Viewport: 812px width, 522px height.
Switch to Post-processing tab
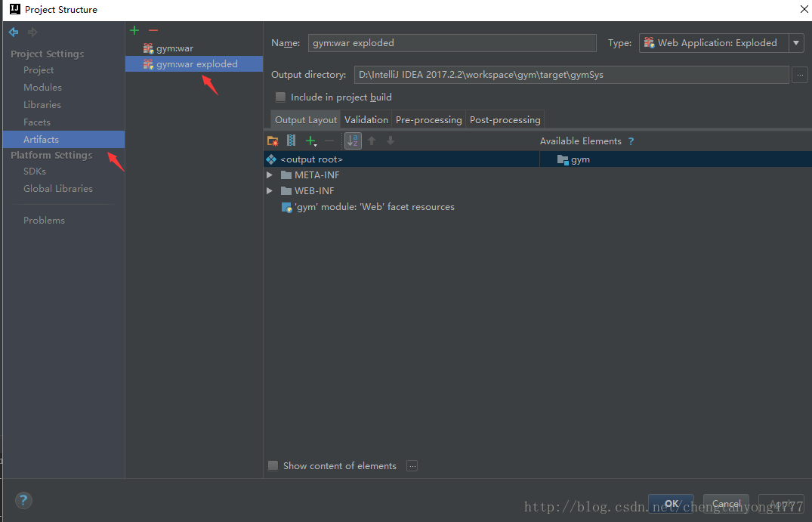point(505,119)
